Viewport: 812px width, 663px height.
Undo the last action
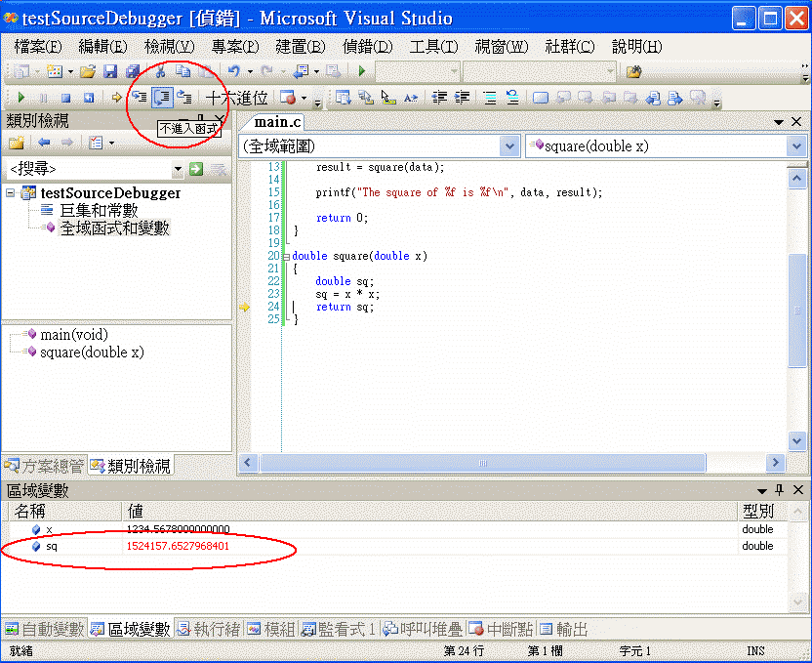point(234,71)
